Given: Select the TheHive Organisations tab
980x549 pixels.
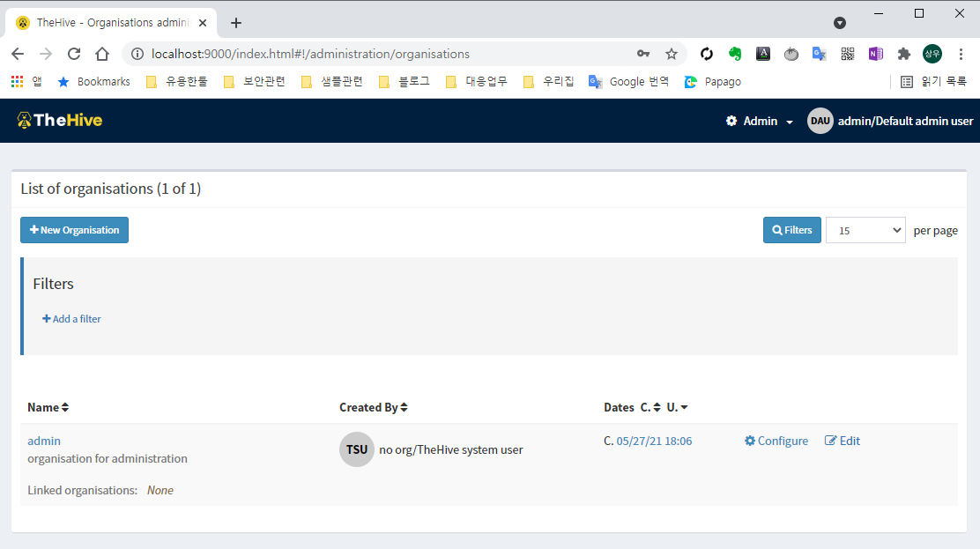Looking at the screenshot, I should tap(111, 23).
